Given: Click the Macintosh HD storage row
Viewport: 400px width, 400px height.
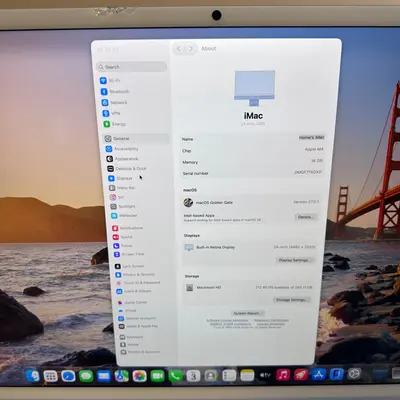Looking at the screenshot, I should [248, 287].
